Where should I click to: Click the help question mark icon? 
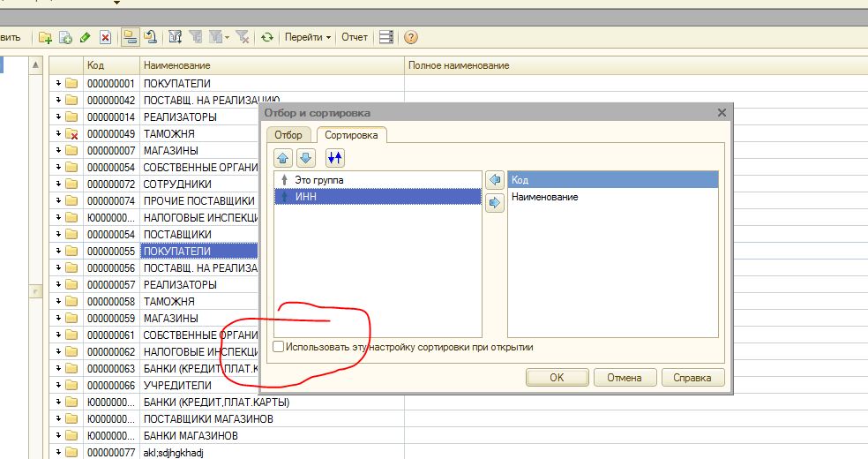(411, 37)
